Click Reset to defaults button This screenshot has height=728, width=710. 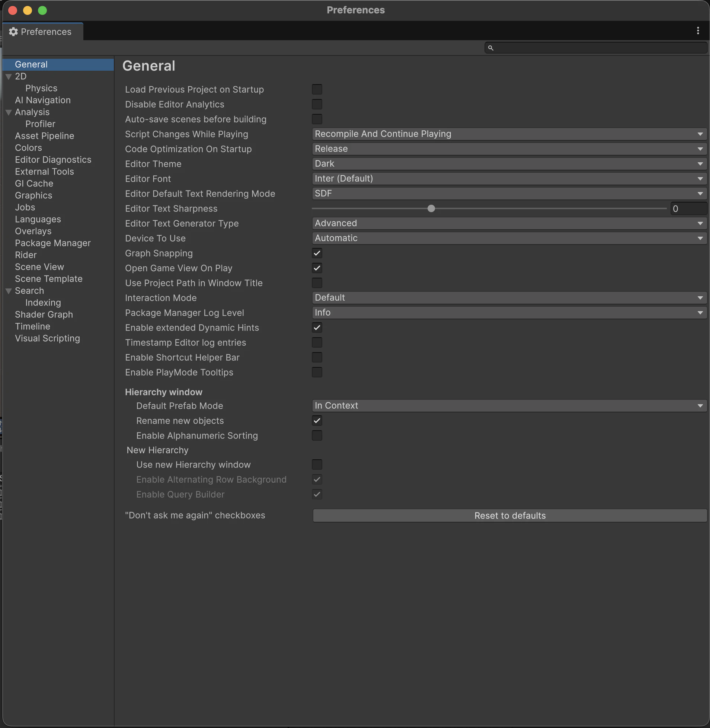pos(510,515)
